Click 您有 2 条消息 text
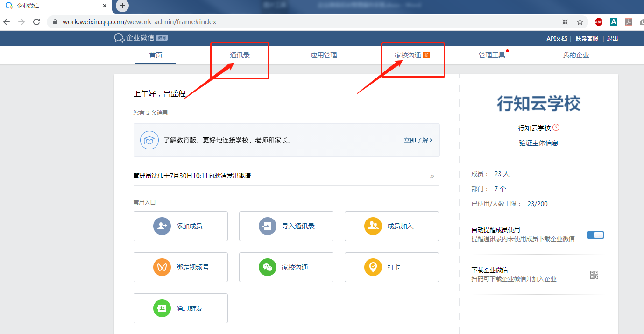 pyautogui.click(x=150, y=113)
